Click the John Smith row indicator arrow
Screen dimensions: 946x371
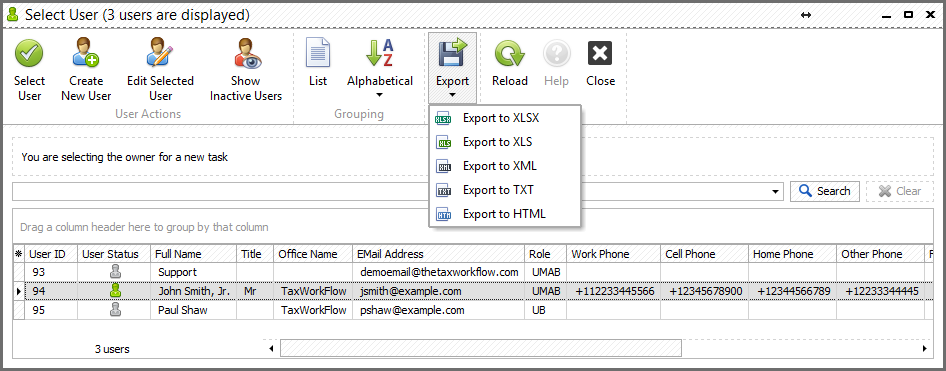click(x=19, y=291)
